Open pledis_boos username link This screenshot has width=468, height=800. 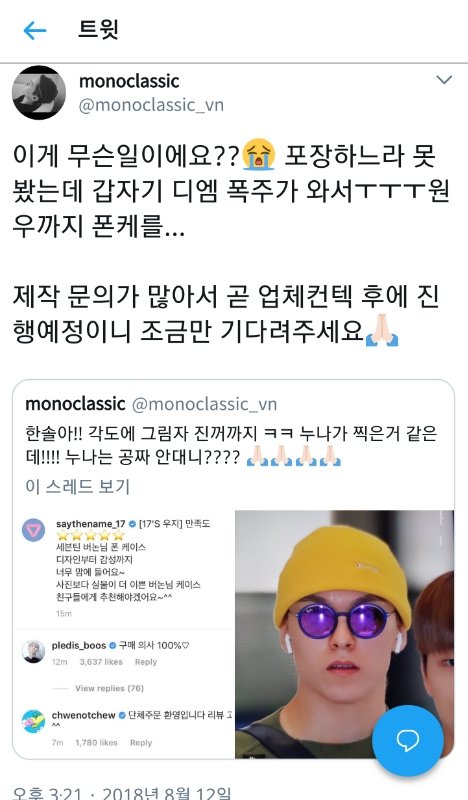79,645
